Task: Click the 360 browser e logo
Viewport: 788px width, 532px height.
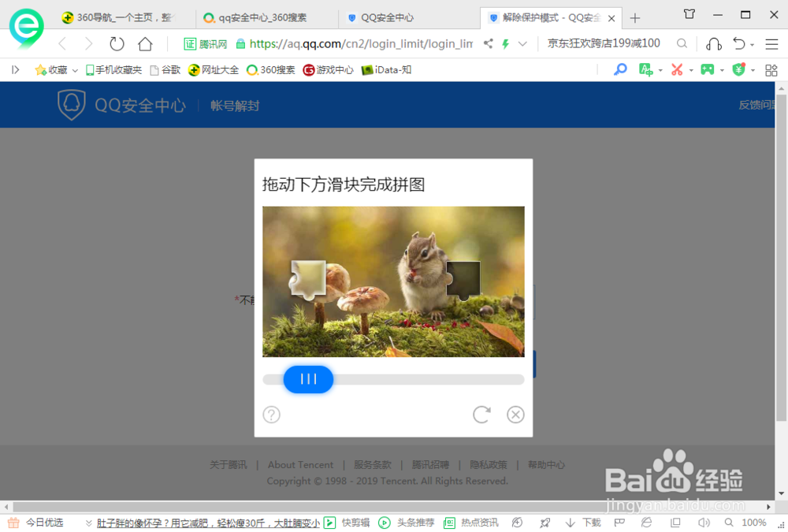Action: click(x=26, y=28)
